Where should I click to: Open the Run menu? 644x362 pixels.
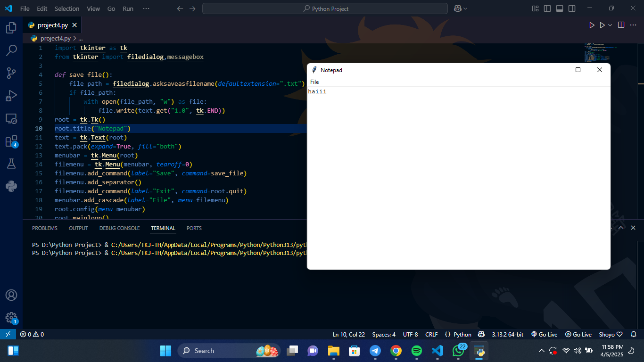point(128,8)
